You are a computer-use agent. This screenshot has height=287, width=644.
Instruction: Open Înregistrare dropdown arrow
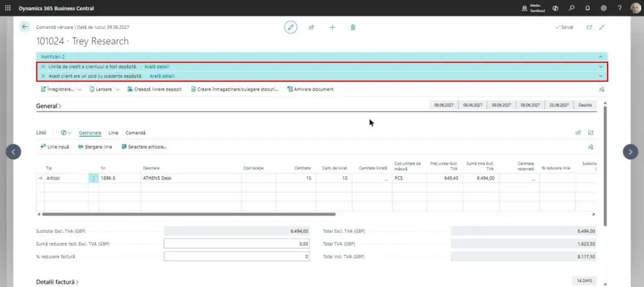point(80,89)
